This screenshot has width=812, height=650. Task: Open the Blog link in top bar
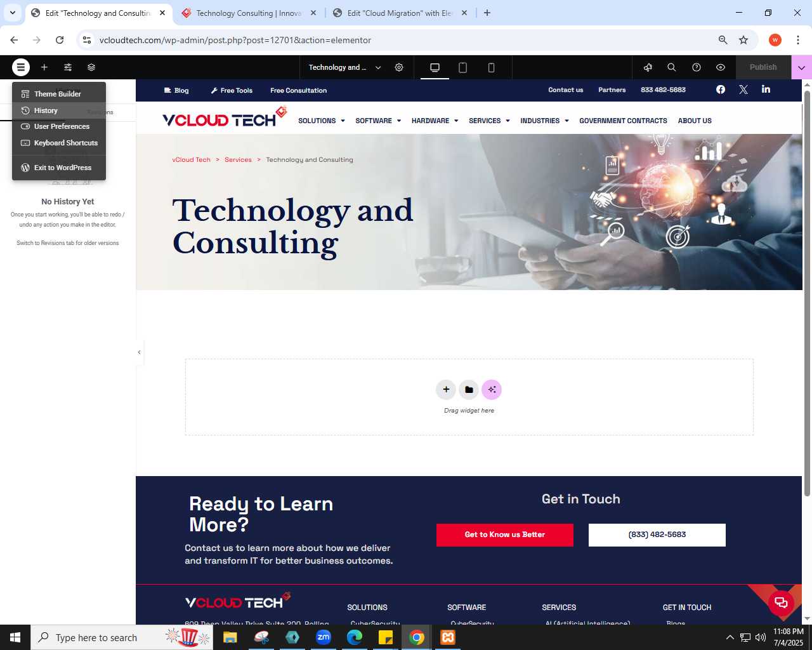tap(176, 91)
